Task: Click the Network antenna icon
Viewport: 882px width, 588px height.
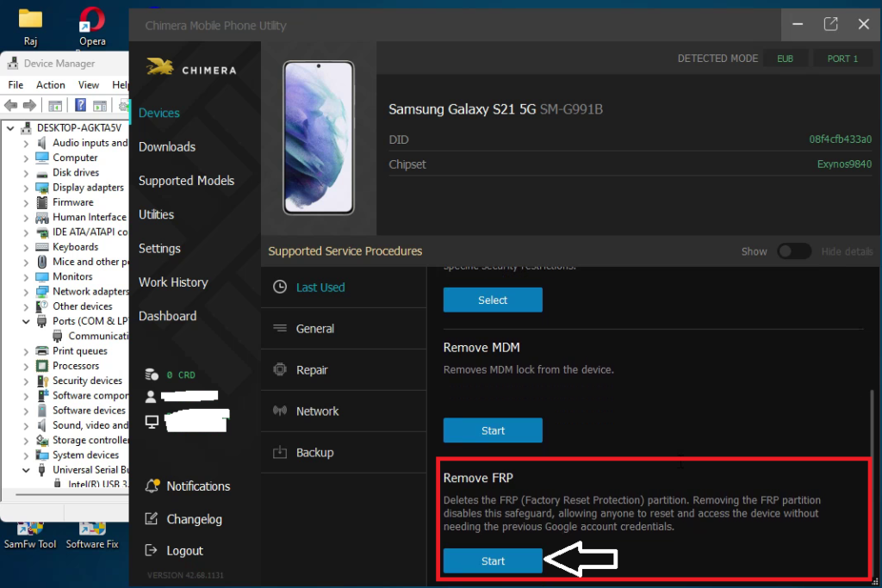Action: click(280, 411)
